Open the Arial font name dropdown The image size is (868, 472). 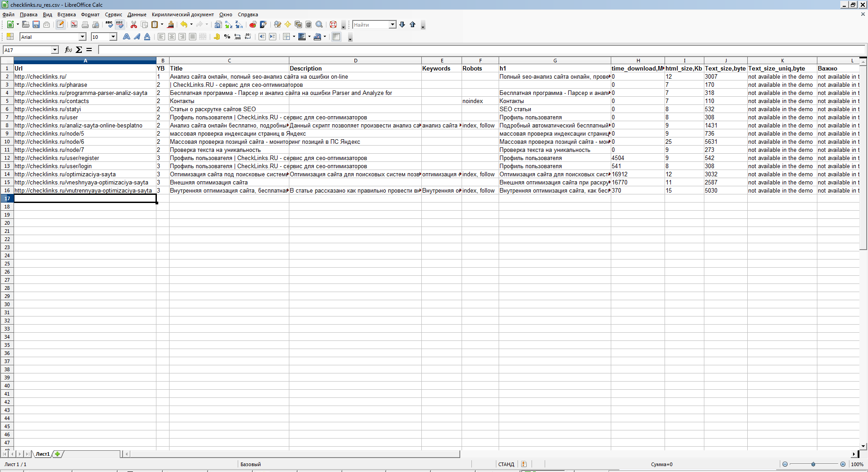(82, 37)
